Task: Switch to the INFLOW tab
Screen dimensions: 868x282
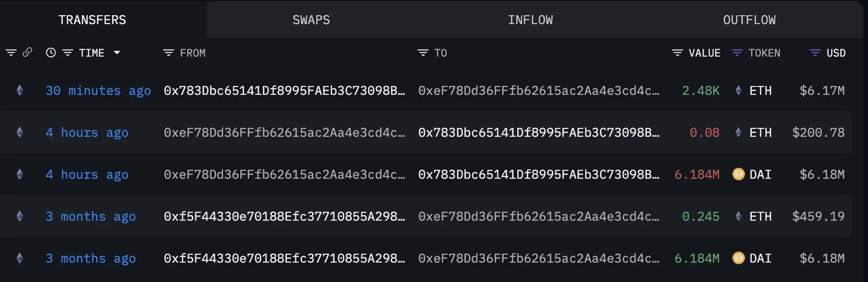Action: [530, 20]
